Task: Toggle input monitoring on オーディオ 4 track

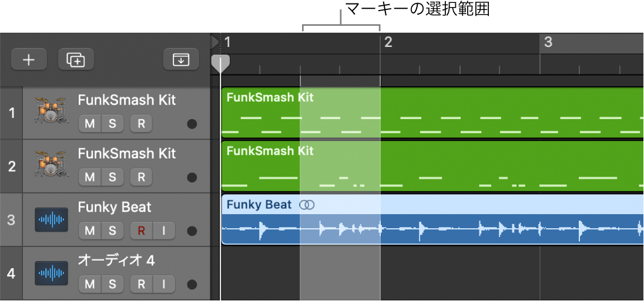Action: coord(164,284)
